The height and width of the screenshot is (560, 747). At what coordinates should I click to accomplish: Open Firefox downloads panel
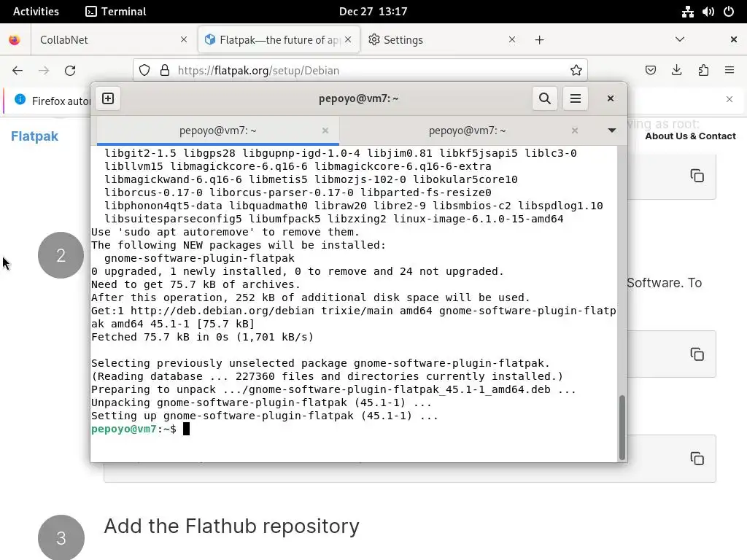(x=676, y=71)
